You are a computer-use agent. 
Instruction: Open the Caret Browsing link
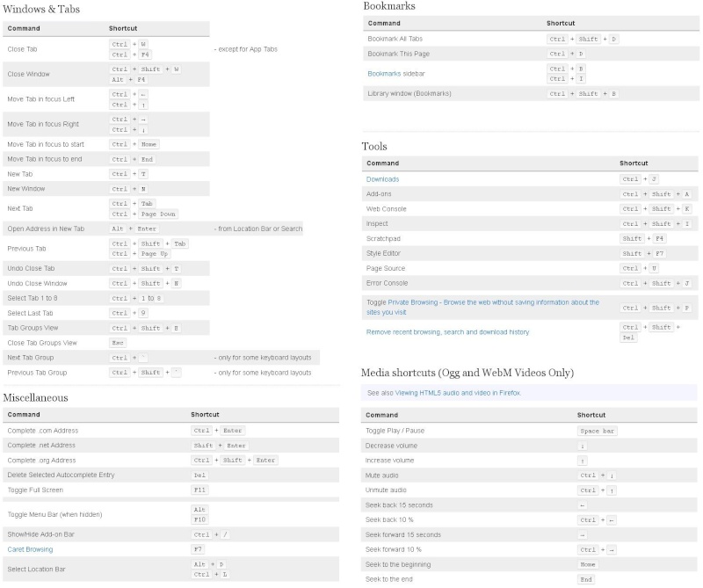(30, 549)
